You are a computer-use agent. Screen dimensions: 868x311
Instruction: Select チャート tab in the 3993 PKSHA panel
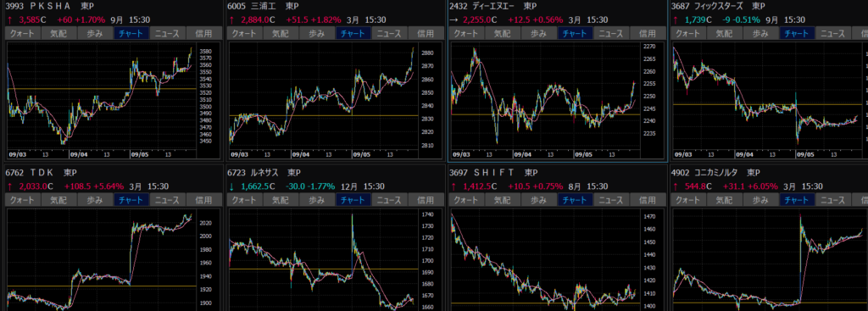coord(131,33)
